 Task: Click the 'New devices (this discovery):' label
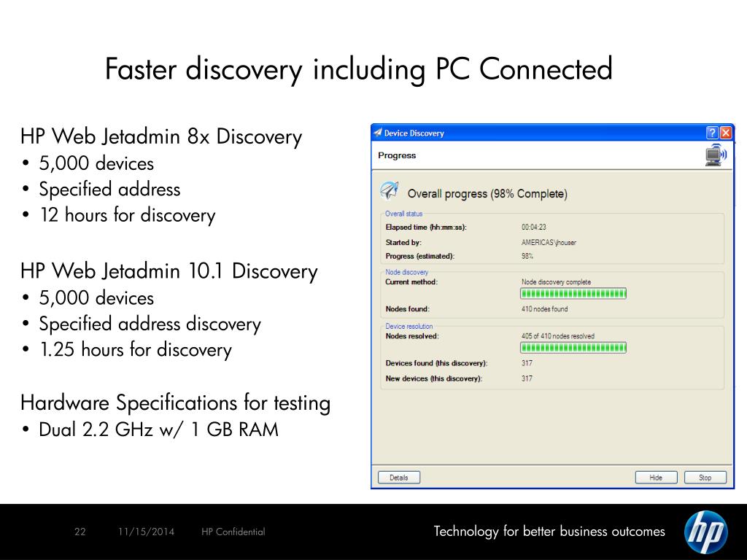pyautogui.click(x=434, y=378)
